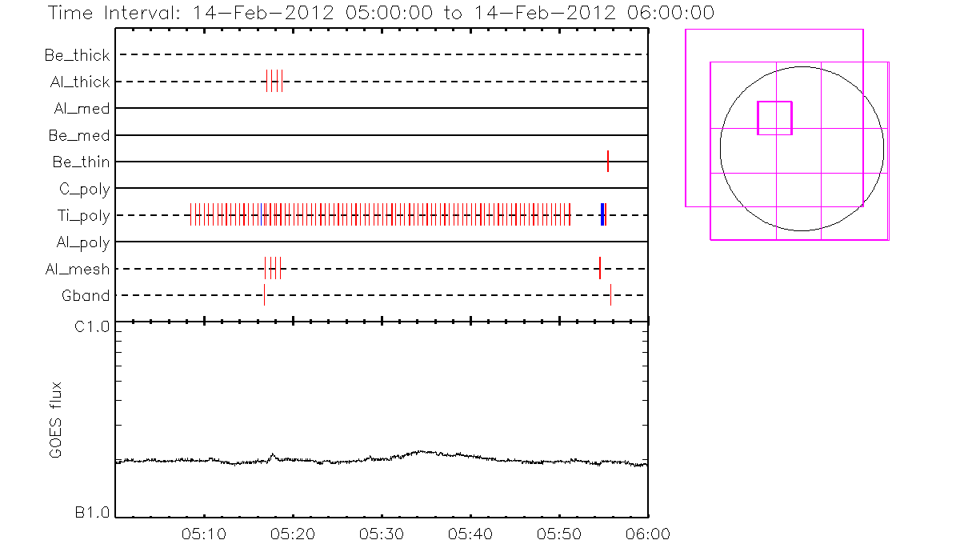Click the Al_poly filter label
960x560 pixels.
tap(82, 242)
